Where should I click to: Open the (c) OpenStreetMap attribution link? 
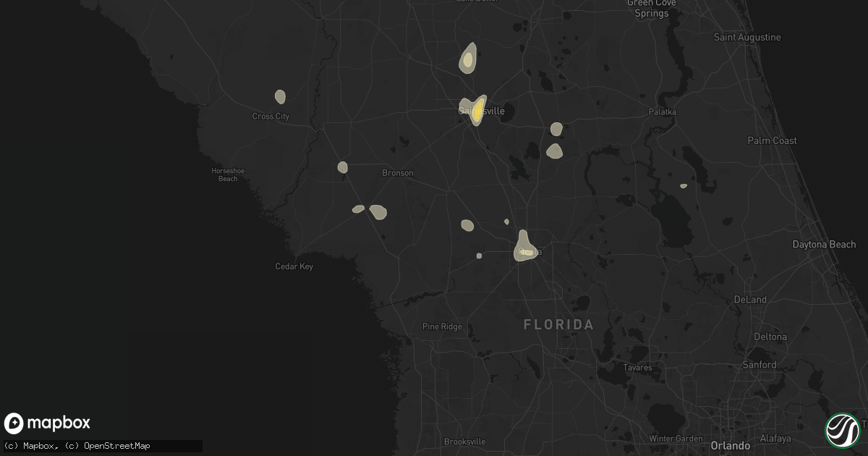107,446
